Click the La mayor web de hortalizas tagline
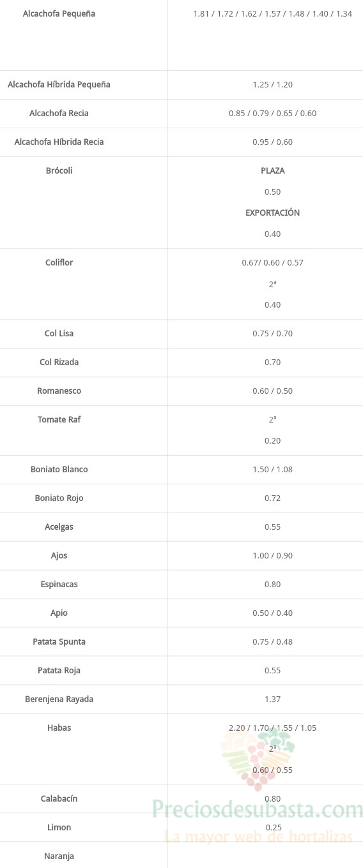Screen dimensions: 363x868 (x=259, y=836)
